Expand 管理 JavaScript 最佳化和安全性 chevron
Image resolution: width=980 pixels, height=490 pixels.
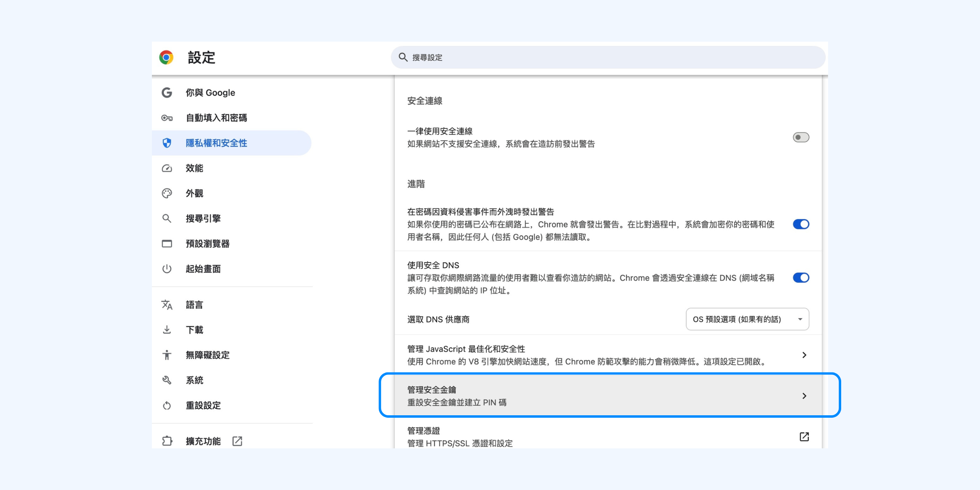pyautogui.click(x=804, y=355)
